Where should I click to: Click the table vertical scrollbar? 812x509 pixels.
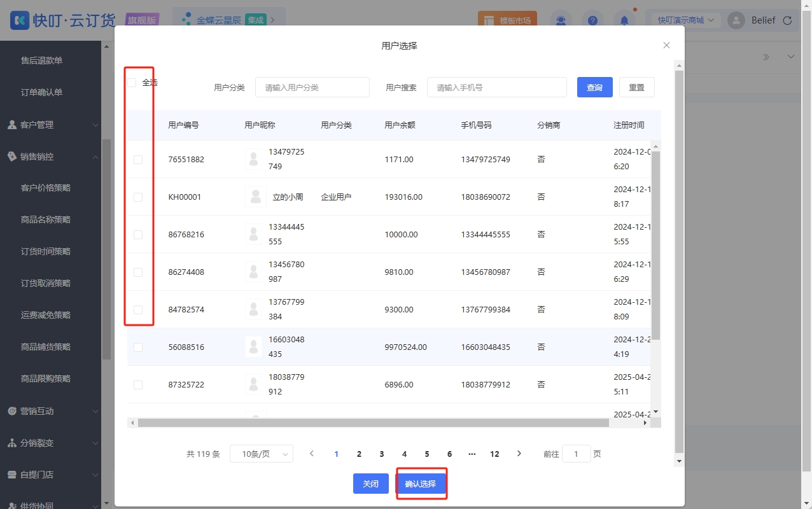pos(656,245)
